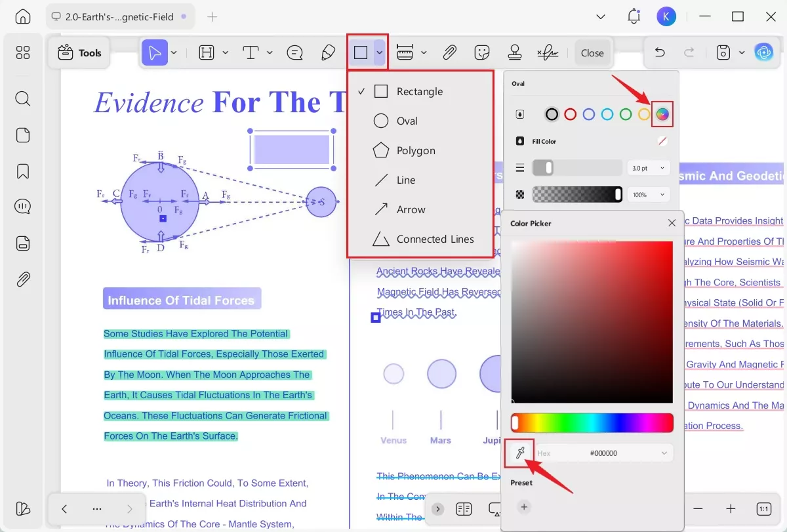Viewport: 787px width, 532px height.
Task: Click the eyedropper tool in Color Picker
Action: coord(519,453)
